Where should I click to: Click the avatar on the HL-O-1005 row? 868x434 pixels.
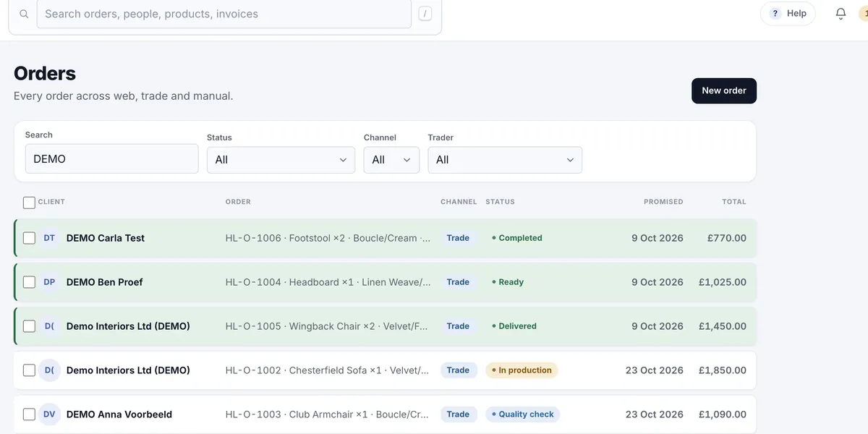point(49,326)
